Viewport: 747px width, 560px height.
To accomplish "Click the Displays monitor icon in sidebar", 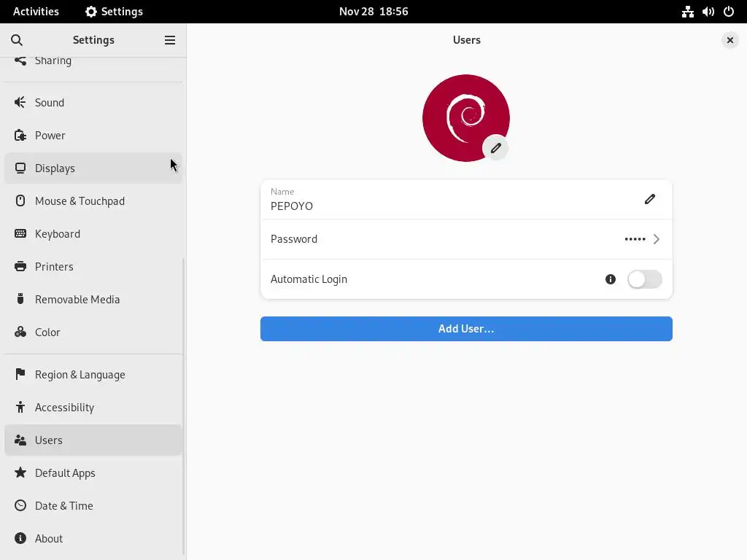I will click(x=20, y=168).
